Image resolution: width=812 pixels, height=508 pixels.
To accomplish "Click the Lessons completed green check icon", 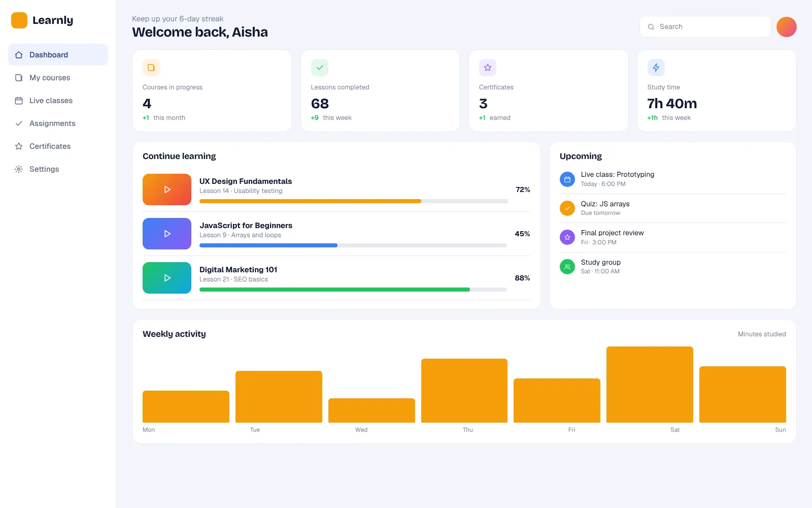I will pos(320,68).
